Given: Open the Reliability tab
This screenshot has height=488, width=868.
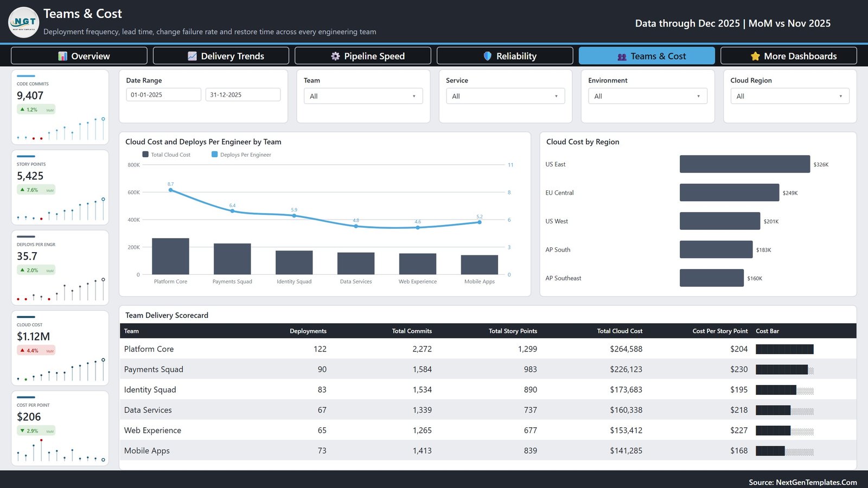Looking at the screenshot, I should tap(505, 56).
